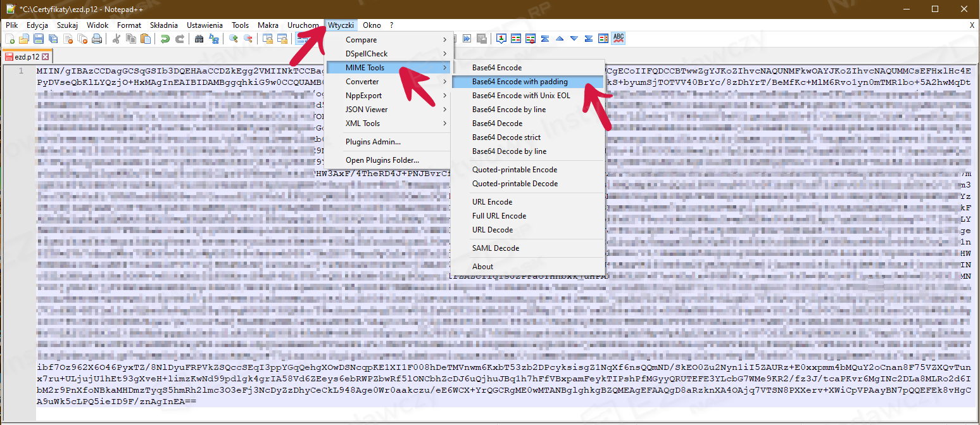This screenshot has width=980, height=425.
Task: Click the Undo arrow icon
Action: click(x=165, y=39)
